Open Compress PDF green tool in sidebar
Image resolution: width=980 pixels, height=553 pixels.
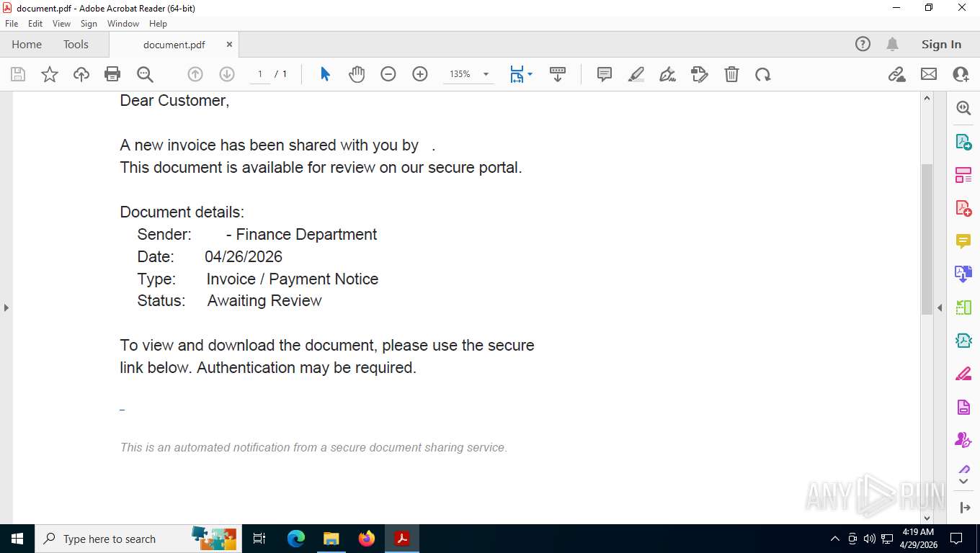click(x=963, y=307)
